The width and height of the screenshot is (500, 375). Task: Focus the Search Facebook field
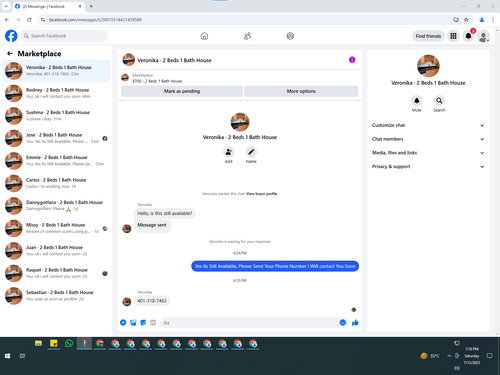pyautogui.click(x=64, y=36)
